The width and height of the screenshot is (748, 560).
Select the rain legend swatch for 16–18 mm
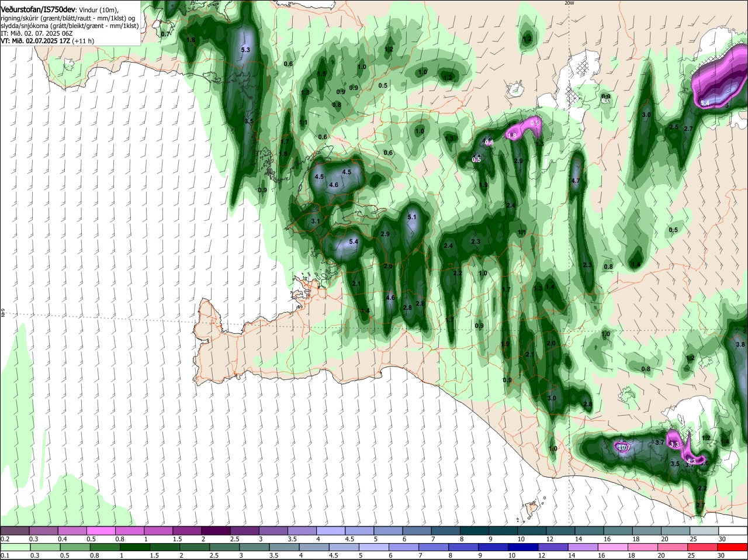[x=613, y=547]
